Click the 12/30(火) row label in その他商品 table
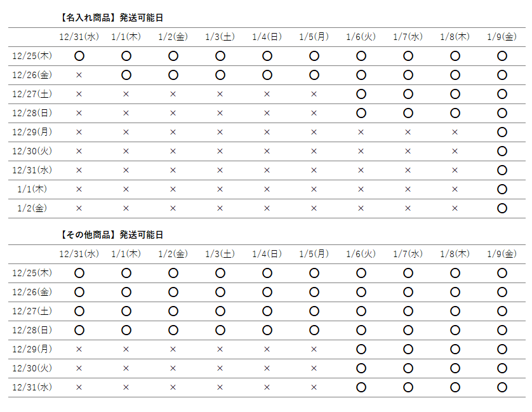Screen dimensions: 532x412 (32, 368)
